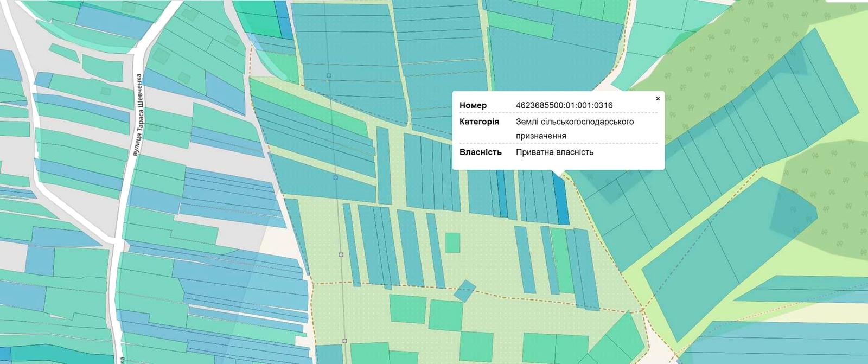Click 'Землі сільськогосподарського призначення' category value
This screenshot has width=868, height=364.
pyautogui.click(x=575, y=129)
